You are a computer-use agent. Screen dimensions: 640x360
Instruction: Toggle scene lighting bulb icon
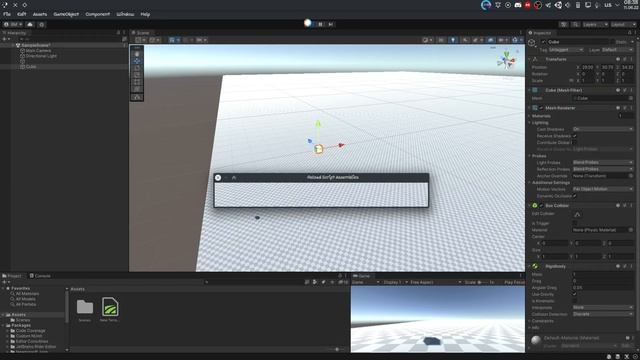453,40
